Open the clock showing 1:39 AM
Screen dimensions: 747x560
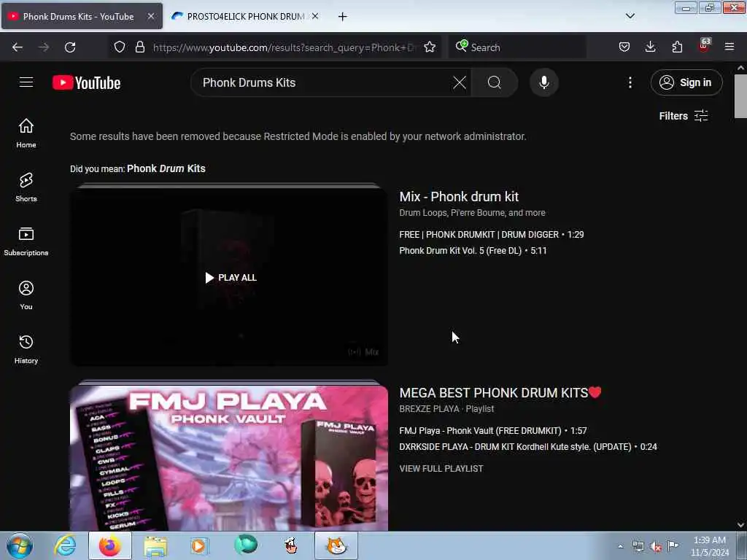point(710,545)
